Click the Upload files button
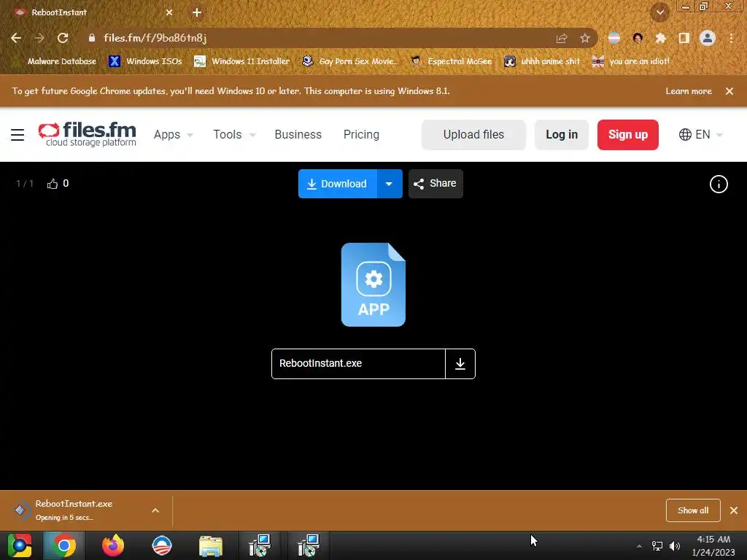Viewport: 747px width, 560px height. tap(473, 135)
